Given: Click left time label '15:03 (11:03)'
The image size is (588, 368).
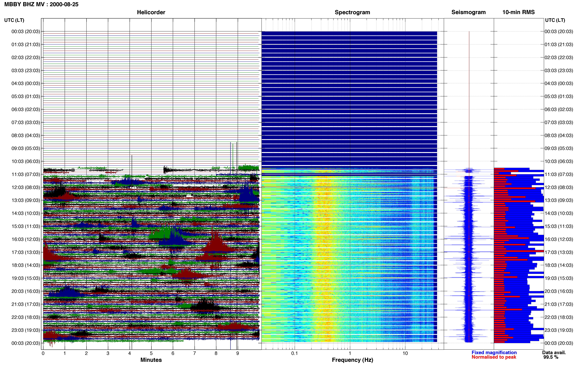Looking at the screenshot, I should coord(26,226).
